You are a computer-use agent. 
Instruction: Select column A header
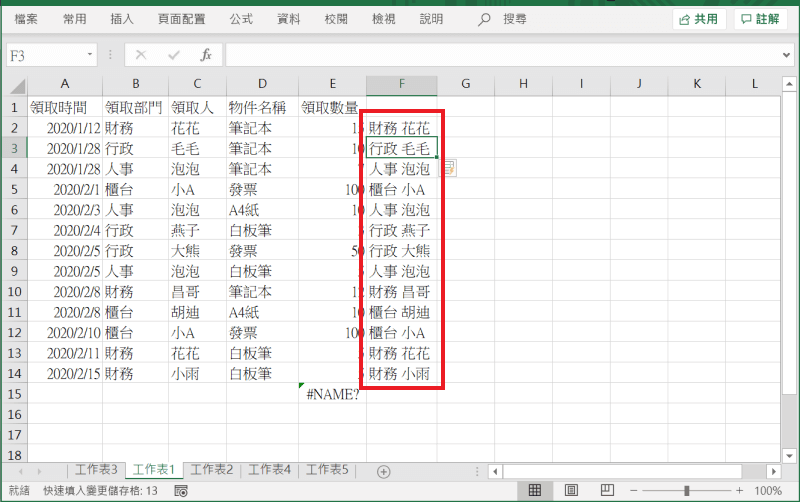[65, 84]
